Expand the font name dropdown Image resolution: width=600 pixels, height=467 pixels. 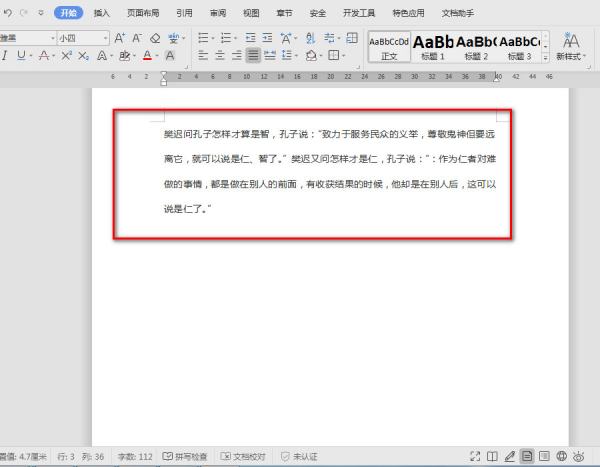pos(51,38)
